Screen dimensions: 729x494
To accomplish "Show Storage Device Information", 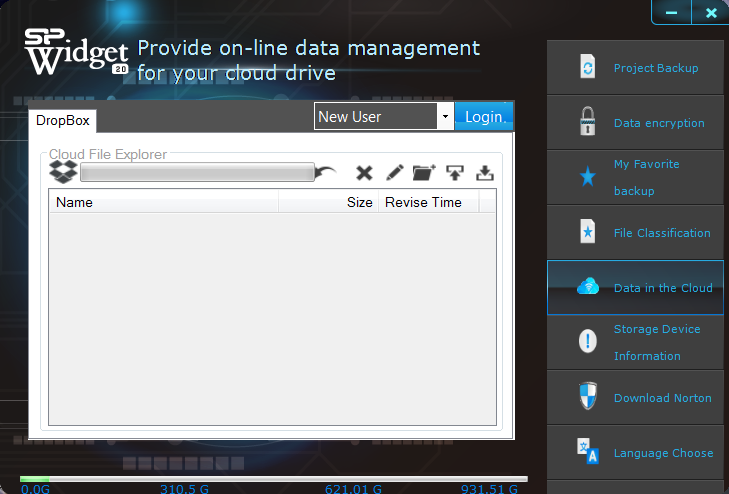I will 635,342.
